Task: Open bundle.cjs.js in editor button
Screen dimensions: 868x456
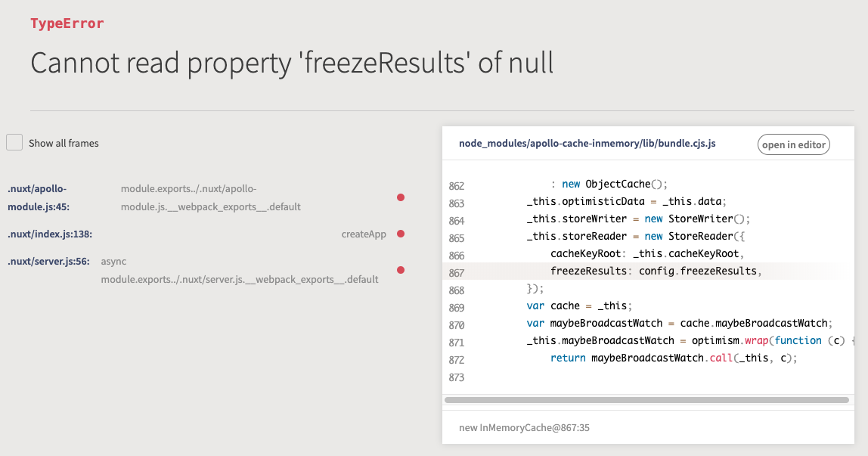Action: pyautogui.click(x=793, y=144)
